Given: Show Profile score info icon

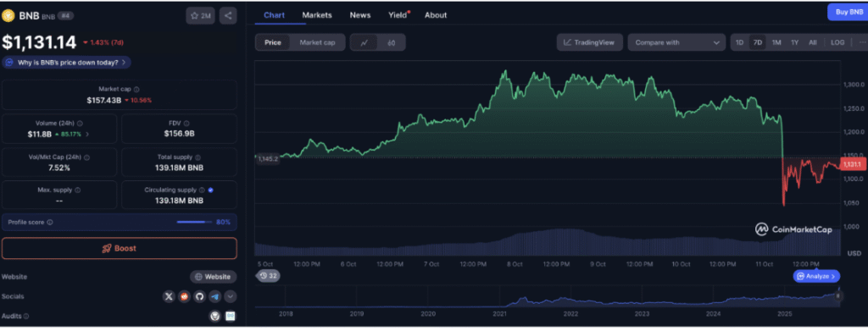Looking at the screenshot, I should tap(50, 222).
